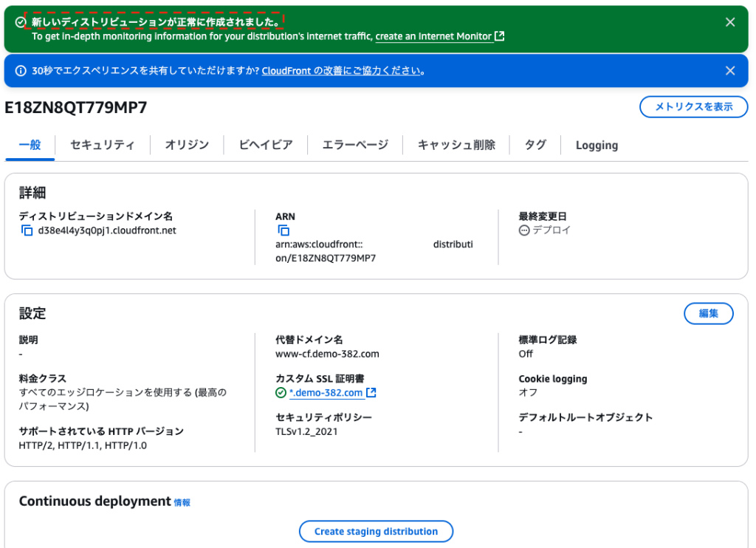The height and width of the screenshot is (548, 756).
Task: Click the Continuous deployment heading
Action: (x=95, y=501)
